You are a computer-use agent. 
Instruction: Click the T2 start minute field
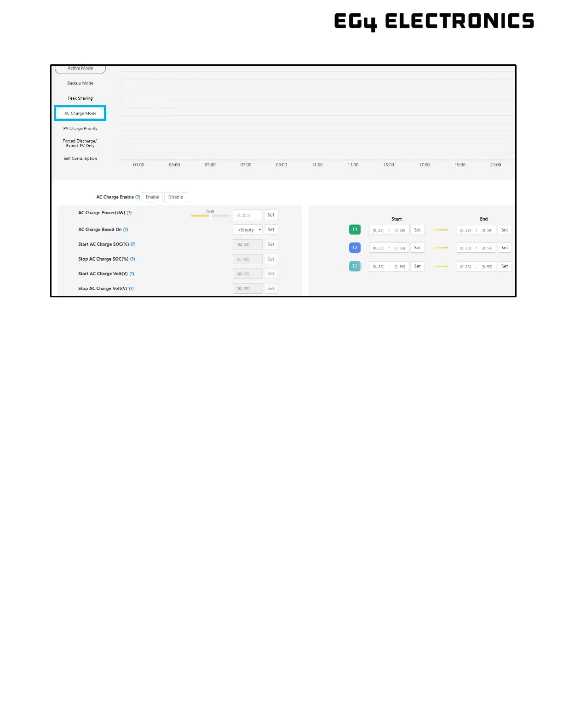[x=400, y=248]
